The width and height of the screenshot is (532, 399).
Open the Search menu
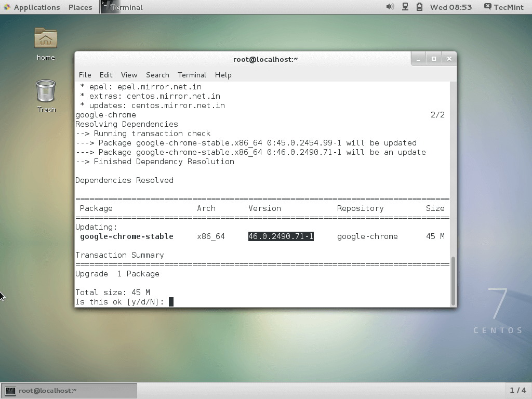pos(157,75)
